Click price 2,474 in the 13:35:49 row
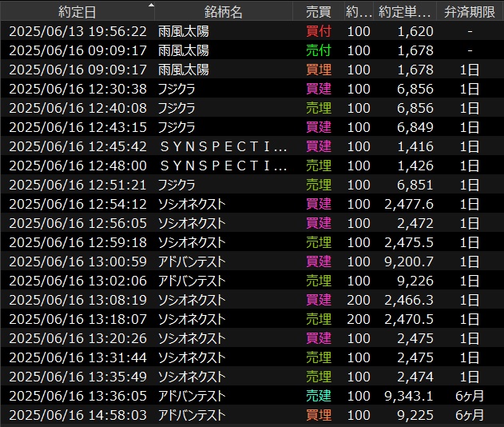 point(415,377)
